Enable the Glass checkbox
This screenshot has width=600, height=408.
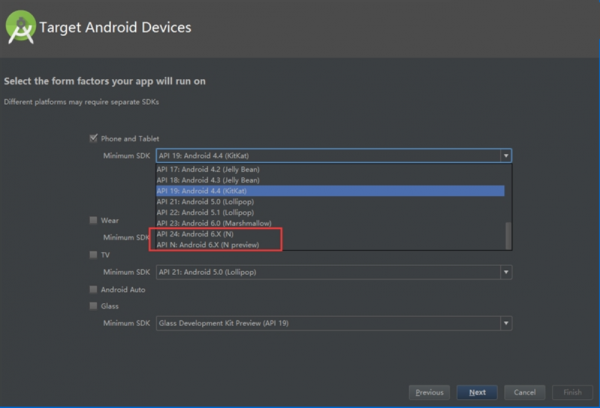click(93, 306)
